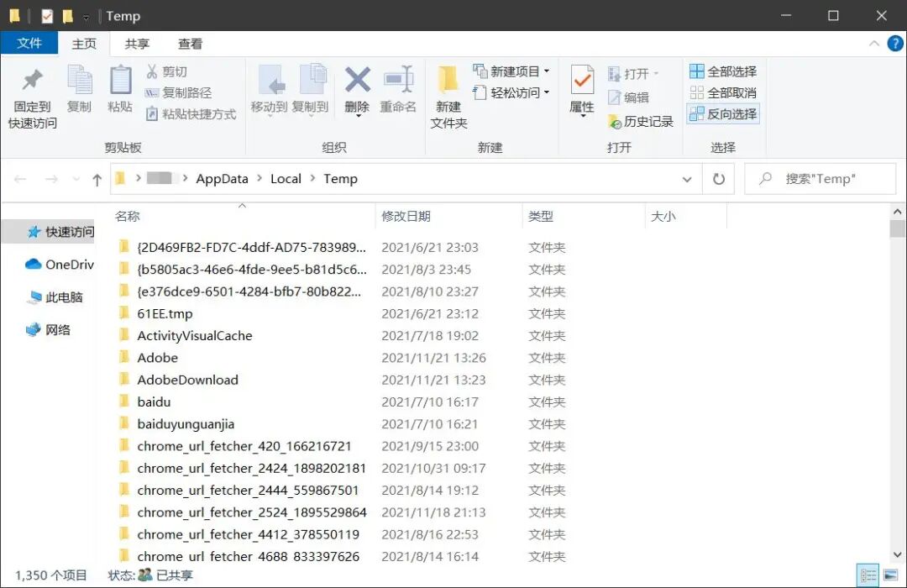Go up one folder level with the arrow
Screen dimensions: 907x588
point(97,179)
